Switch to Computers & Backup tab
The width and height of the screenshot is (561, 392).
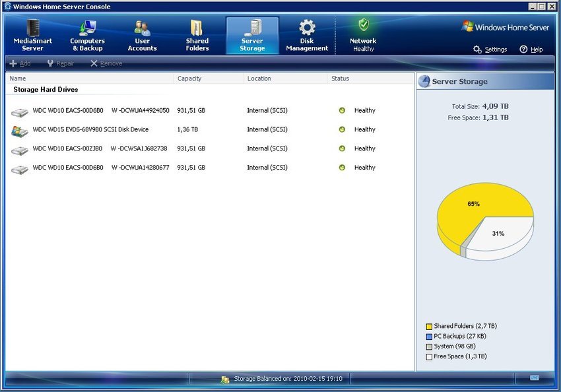pos(87,36)
